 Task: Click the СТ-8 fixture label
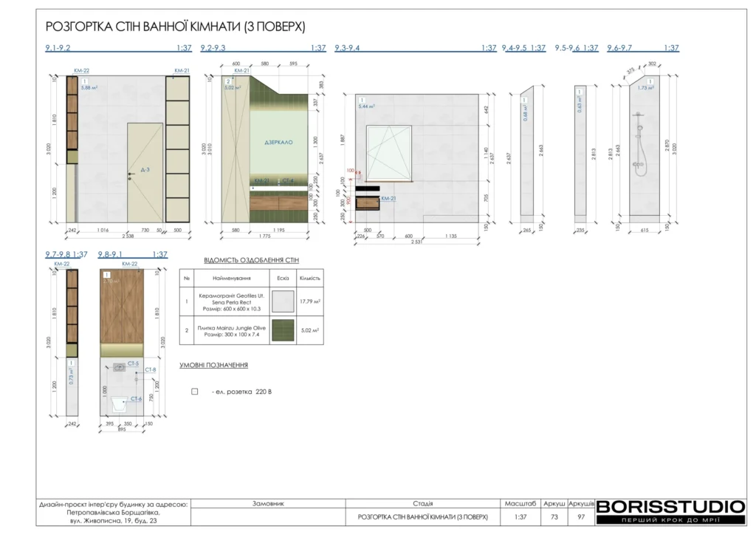pos(151,370)
